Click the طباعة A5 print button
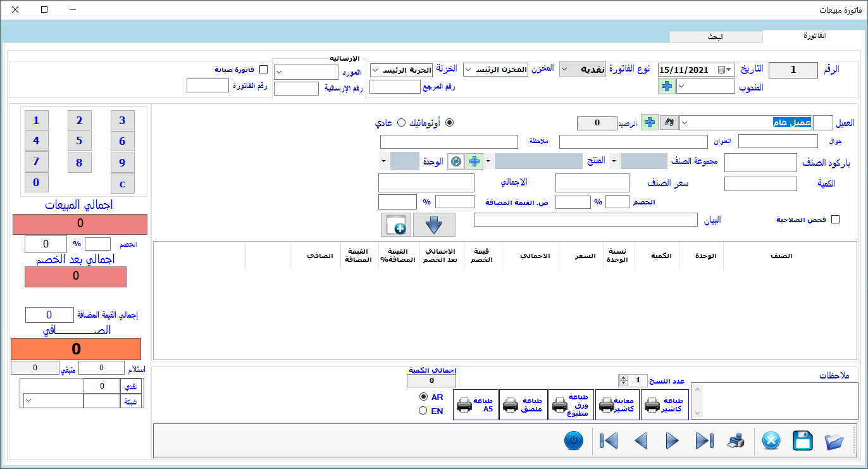This screenshot has width=868, height=469. 475,405
